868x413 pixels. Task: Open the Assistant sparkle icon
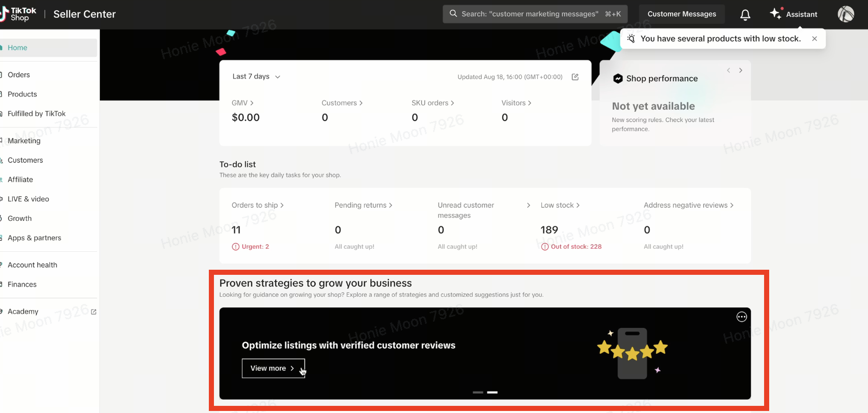coord(775,14)
